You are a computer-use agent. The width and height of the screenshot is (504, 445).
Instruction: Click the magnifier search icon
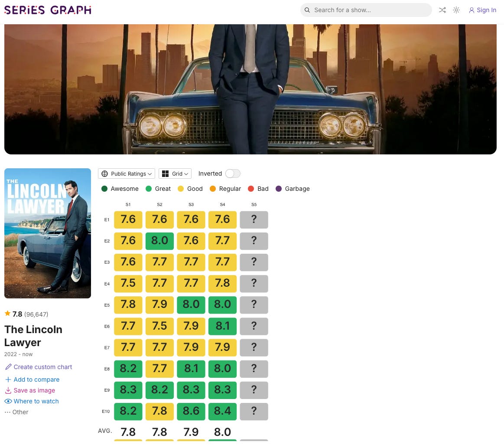(307, 10)
